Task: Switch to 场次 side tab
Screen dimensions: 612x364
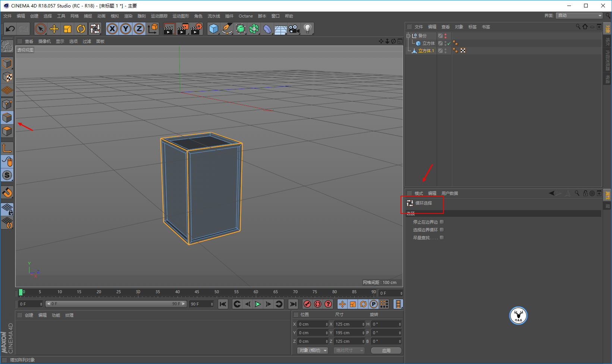Action: click(x=608, y=42)
